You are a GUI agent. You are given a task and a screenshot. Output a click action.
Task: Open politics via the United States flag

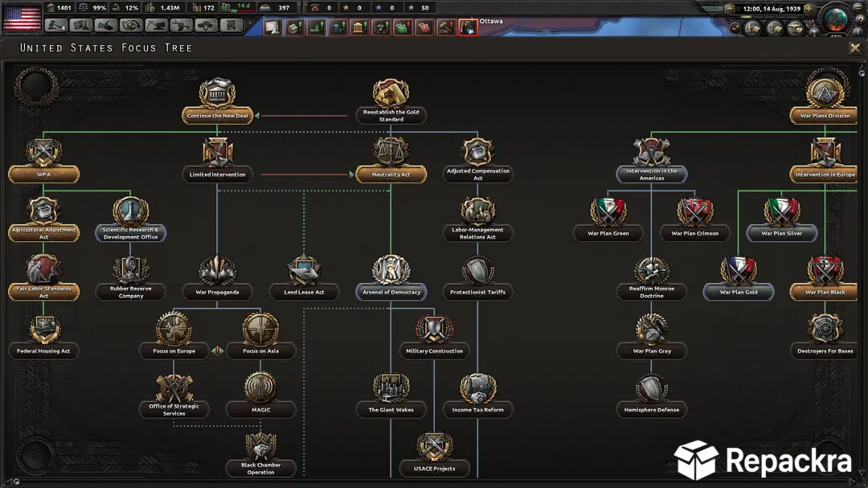point(22,18)
